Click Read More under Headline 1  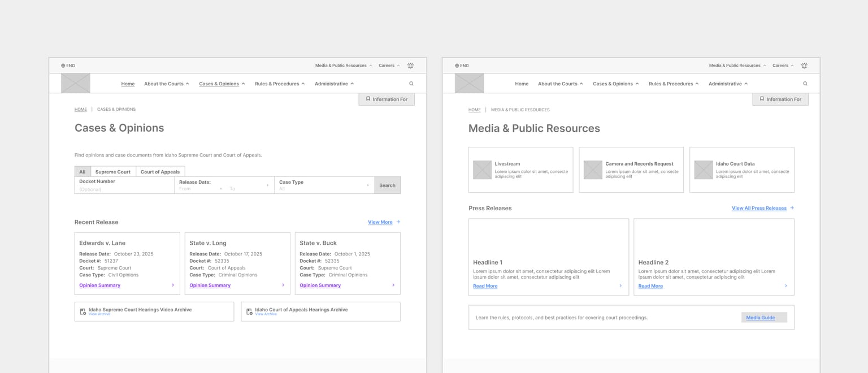tap(485, 286)
